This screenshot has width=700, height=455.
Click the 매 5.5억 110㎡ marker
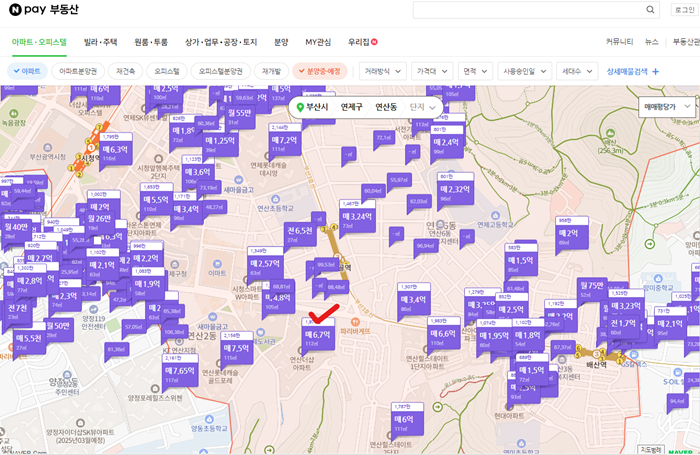tap(156, 200)
